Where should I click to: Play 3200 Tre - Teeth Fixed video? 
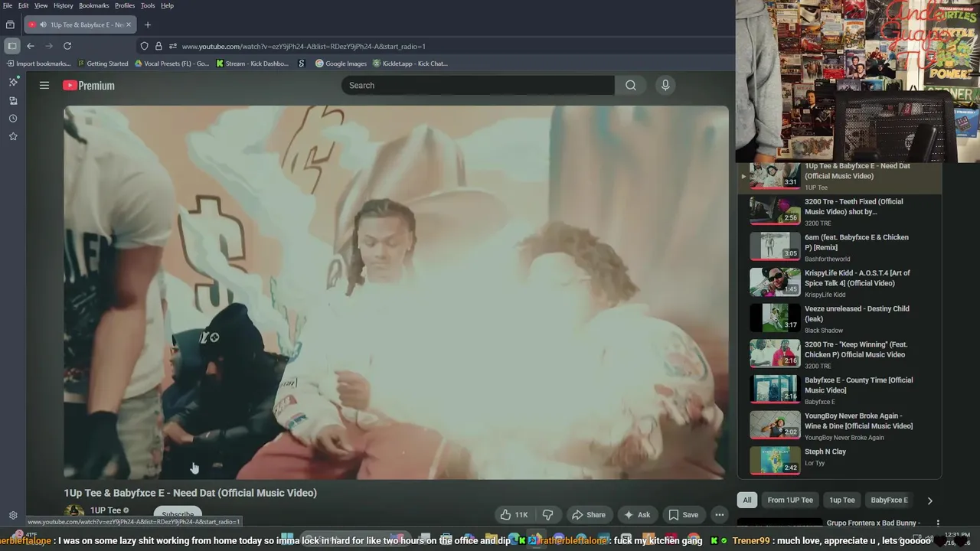[839, 212]
